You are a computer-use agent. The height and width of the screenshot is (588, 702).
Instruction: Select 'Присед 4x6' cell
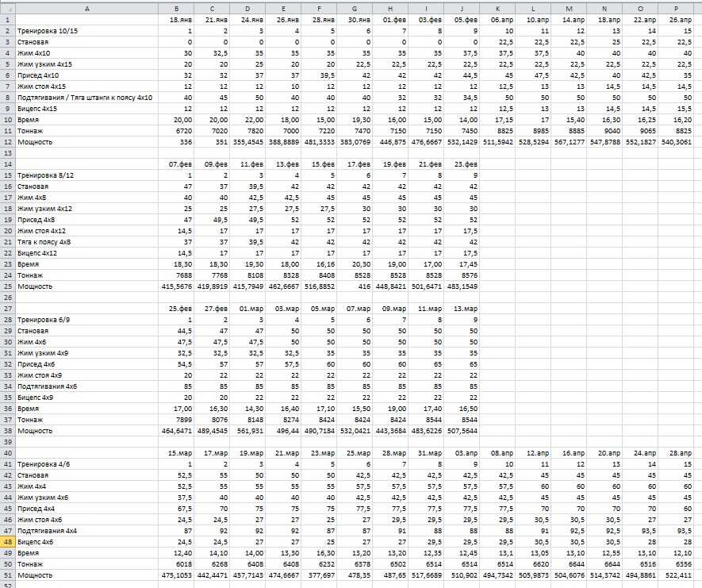pos(37,363)
